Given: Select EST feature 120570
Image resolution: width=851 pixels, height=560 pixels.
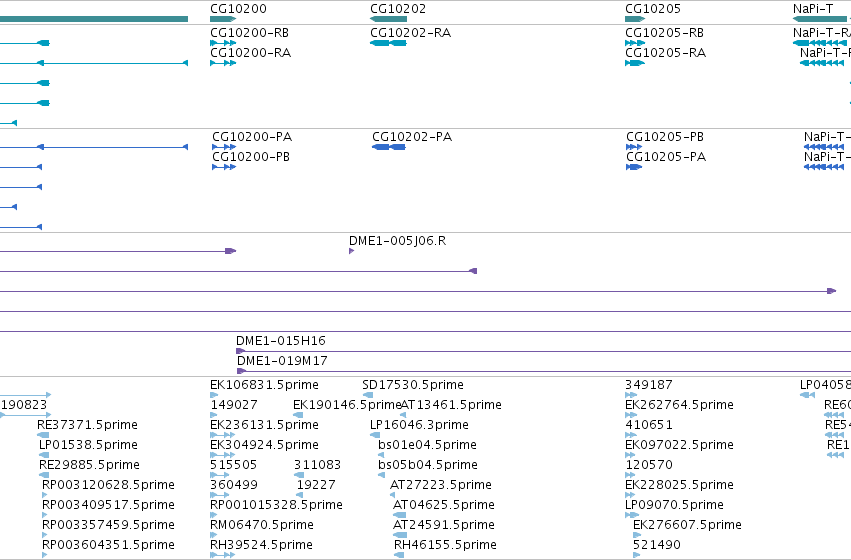Looking at the screenshot, I should point(649,465).
